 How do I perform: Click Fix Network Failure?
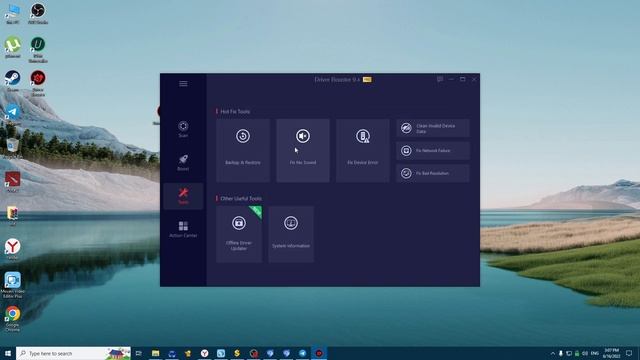433,151
